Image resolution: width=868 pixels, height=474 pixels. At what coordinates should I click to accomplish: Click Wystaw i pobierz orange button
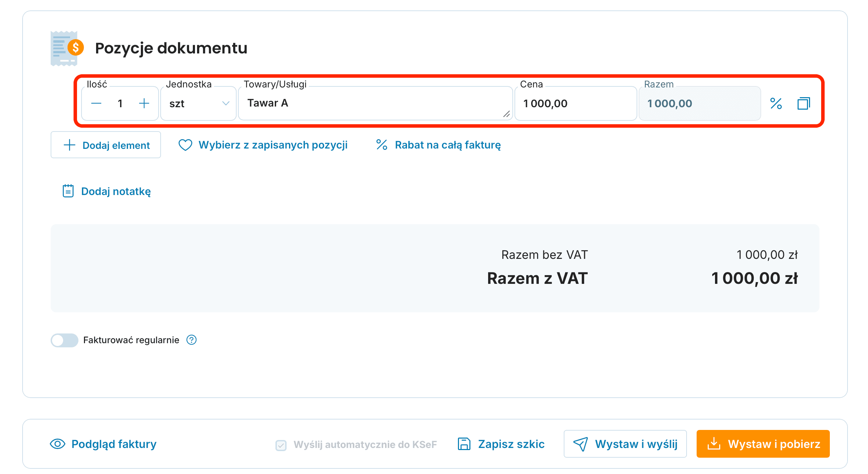(763, 444)
